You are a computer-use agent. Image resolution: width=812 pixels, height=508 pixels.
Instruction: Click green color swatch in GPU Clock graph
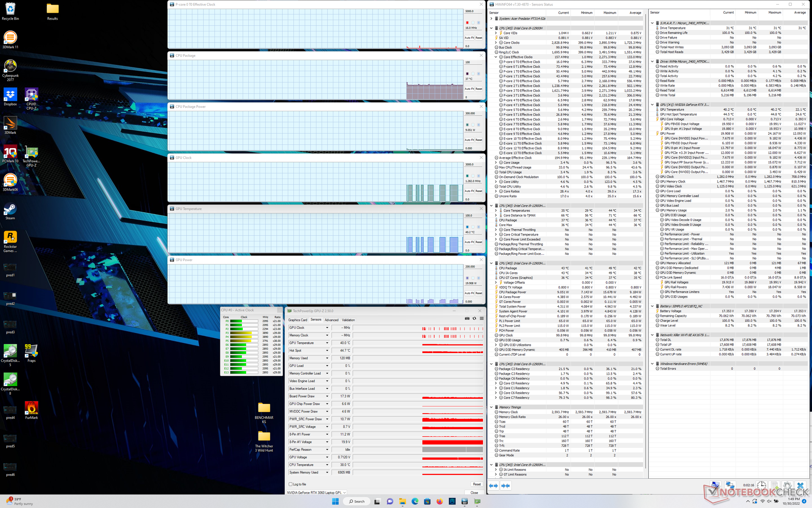point(467,176)
